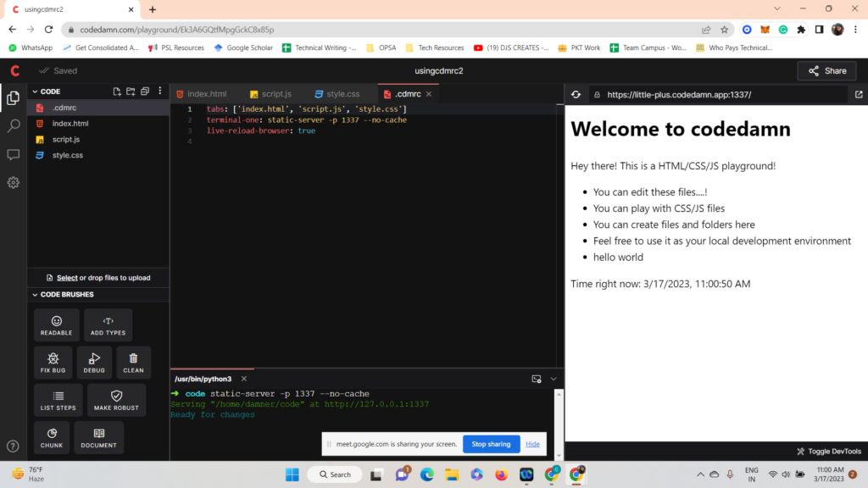Open Windows Start menu
Image resolution: width=868 pixels, height=488 pixels.
(292, 474)
